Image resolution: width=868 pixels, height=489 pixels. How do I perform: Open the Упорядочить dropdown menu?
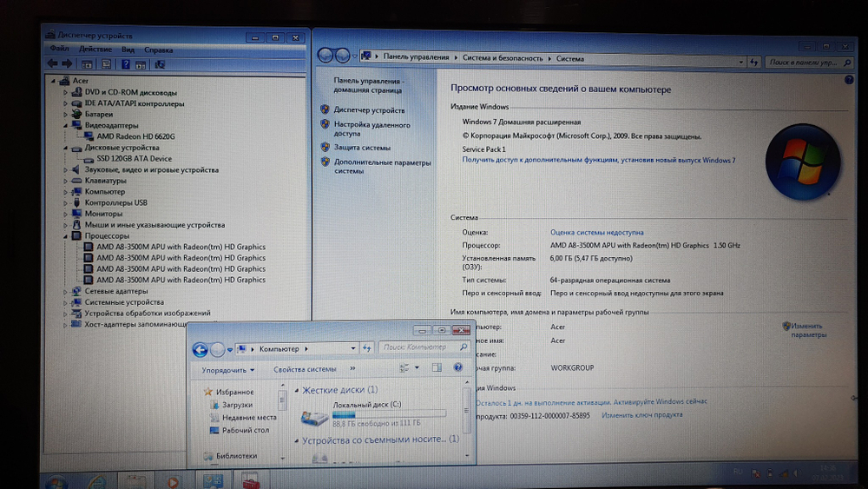tap(228, 370)
